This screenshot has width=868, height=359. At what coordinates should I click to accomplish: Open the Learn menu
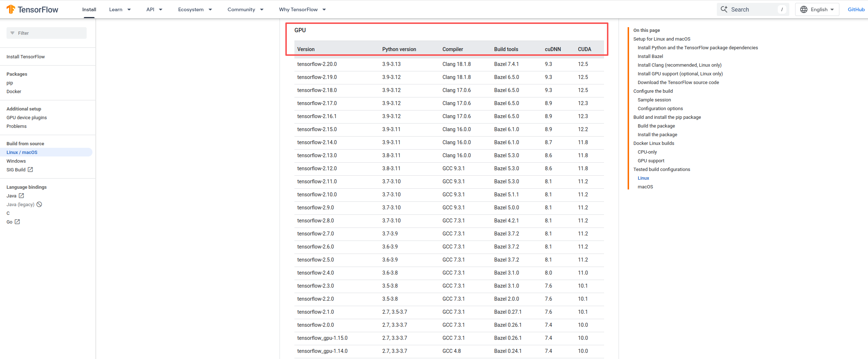pyautogui.click(x=116, y=9)
